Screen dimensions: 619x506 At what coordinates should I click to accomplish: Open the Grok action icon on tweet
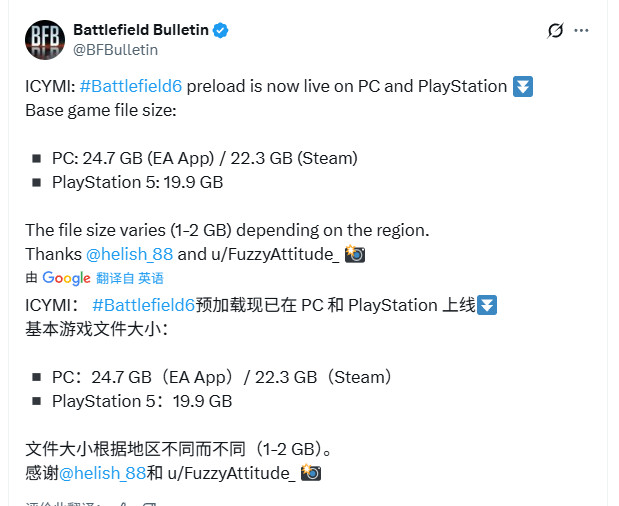(x=556, y=31)
